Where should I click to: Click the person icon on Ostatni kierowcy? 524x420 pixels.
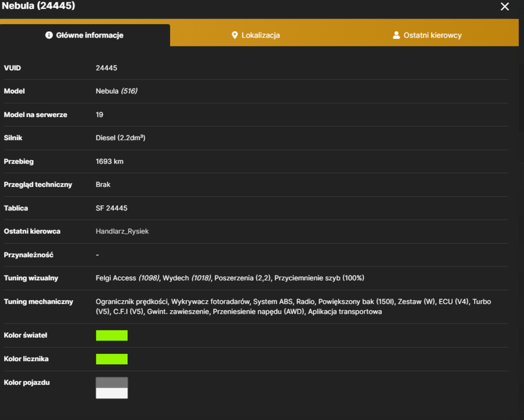[396, 35]
